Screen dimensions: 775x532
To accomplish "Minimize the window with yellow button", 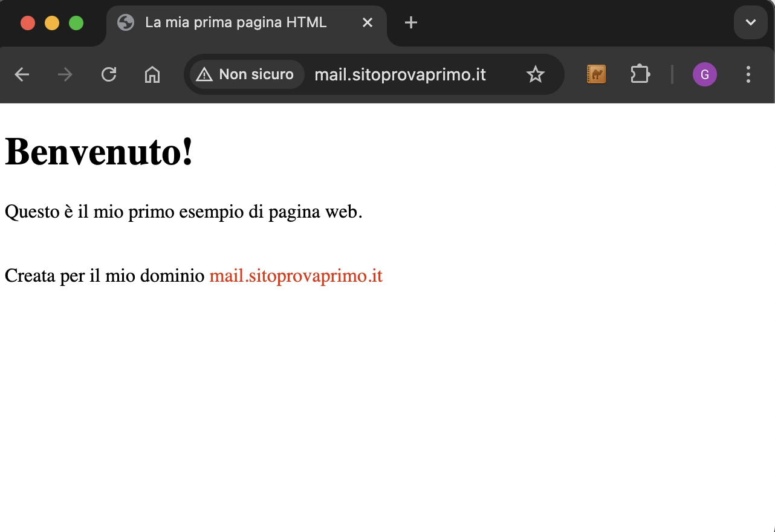I will click(x=52, y=23).
